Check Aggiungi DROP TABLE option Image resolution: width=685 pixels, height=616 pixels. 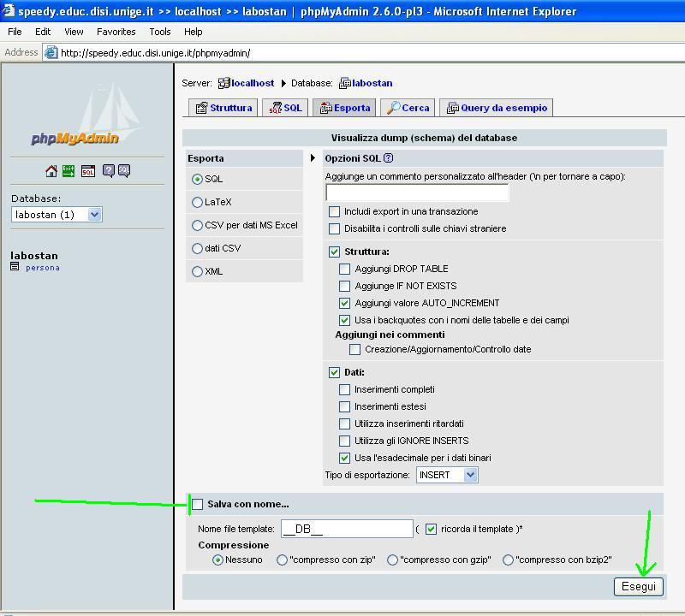345,269
